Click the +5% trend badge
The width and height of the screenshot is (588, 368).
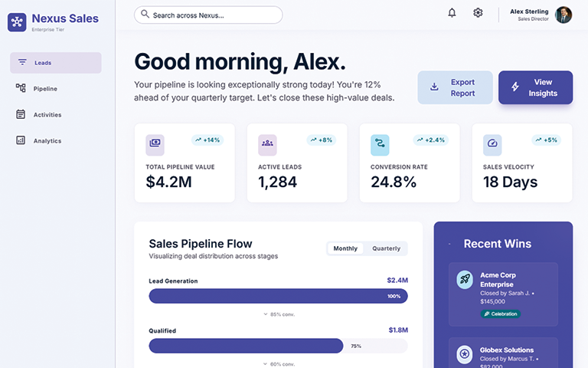547,140
